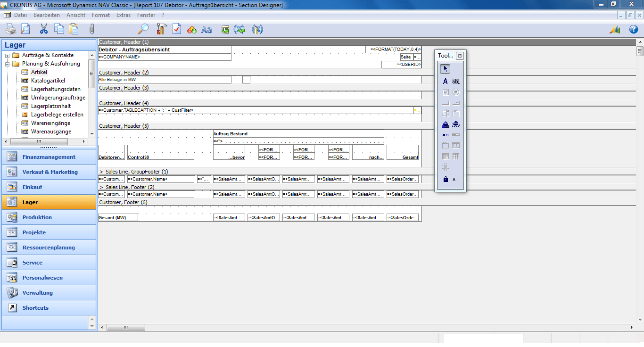Click the Copy toolbar icon
Viewport: 644px width, 347px height.
[x=59, y=29]
